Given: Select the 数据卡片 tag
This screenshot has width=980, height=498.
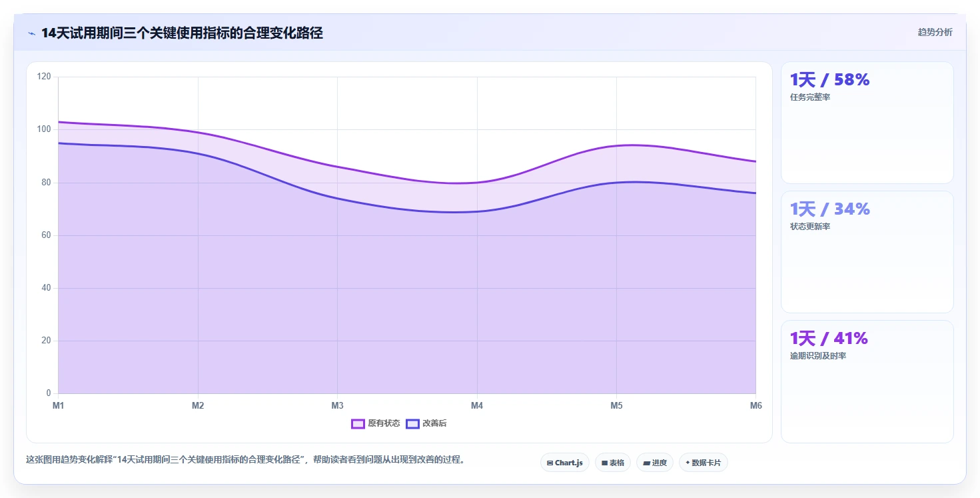Looking at the screenshot, I should [703, 463].
